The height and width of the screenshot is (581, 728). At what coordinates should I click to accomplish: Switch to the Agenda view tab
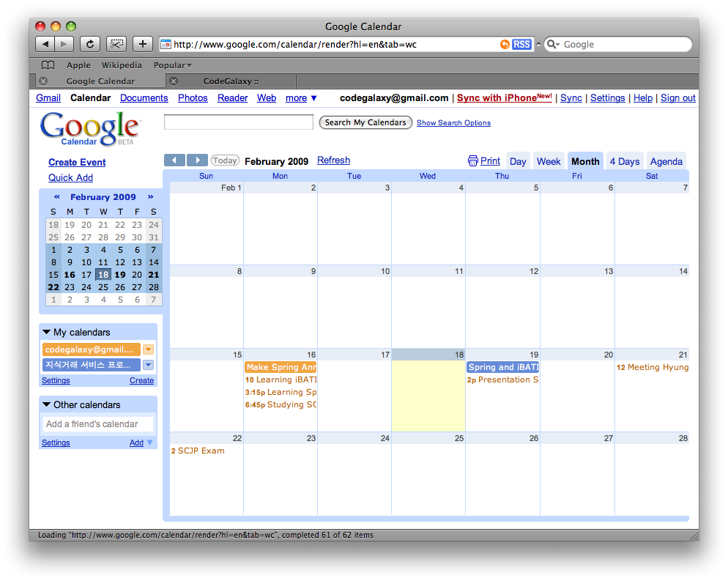pos(666,161)
